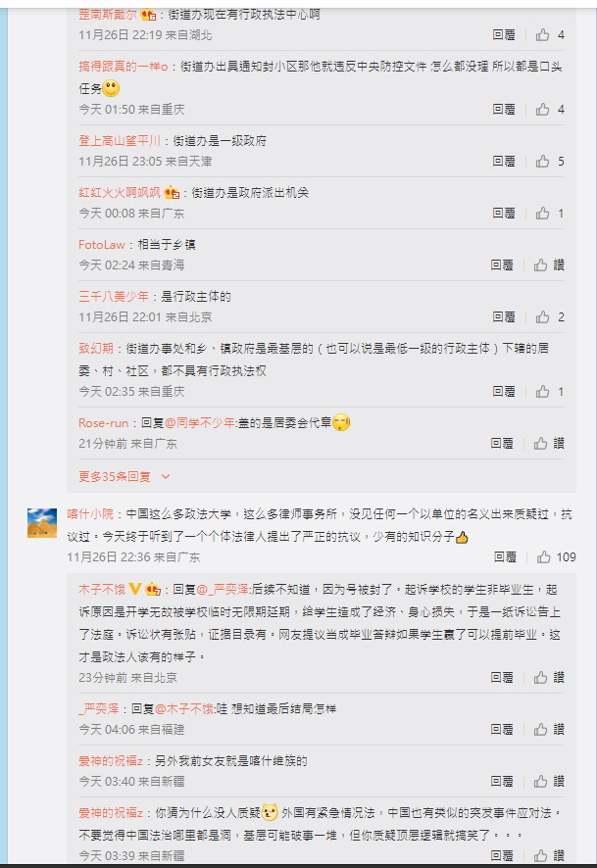Visit 爱神的祝福z's profile from 喀什维族 comment
This screenshot has height=868, width=597.
click(111, 761)
